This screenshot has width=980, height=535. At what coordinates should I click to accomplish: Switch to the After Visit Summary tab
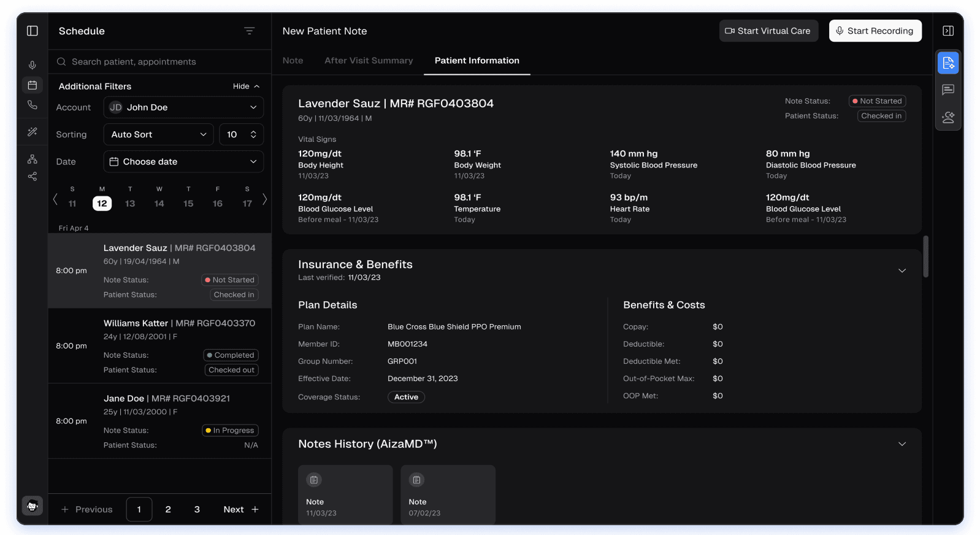coord(369,61)
